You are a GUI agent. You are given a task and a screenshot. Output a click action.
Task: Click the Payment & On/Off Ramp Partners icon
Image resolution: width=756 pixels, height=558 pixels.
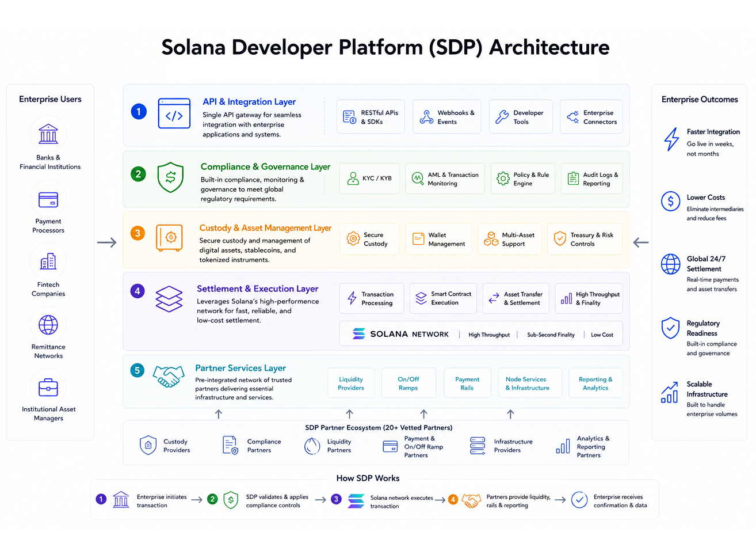click(x=391, y=446)
